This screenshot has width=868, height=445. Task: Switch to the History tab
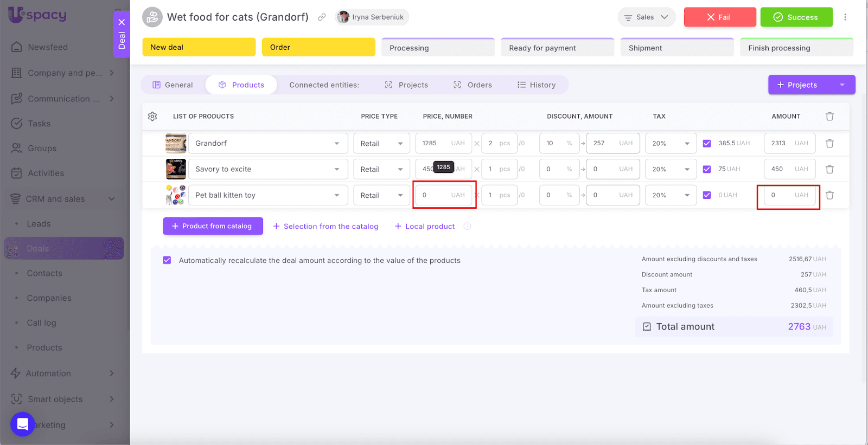[537, 85]
